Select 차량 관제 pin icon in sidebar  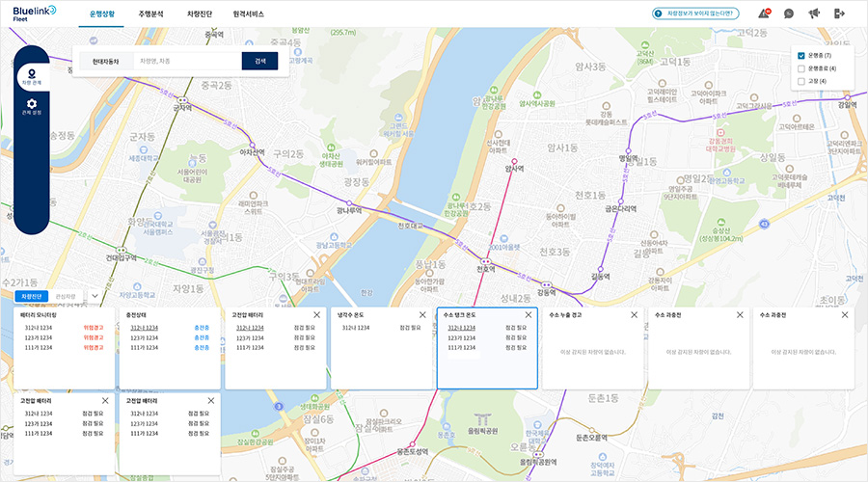32,77
